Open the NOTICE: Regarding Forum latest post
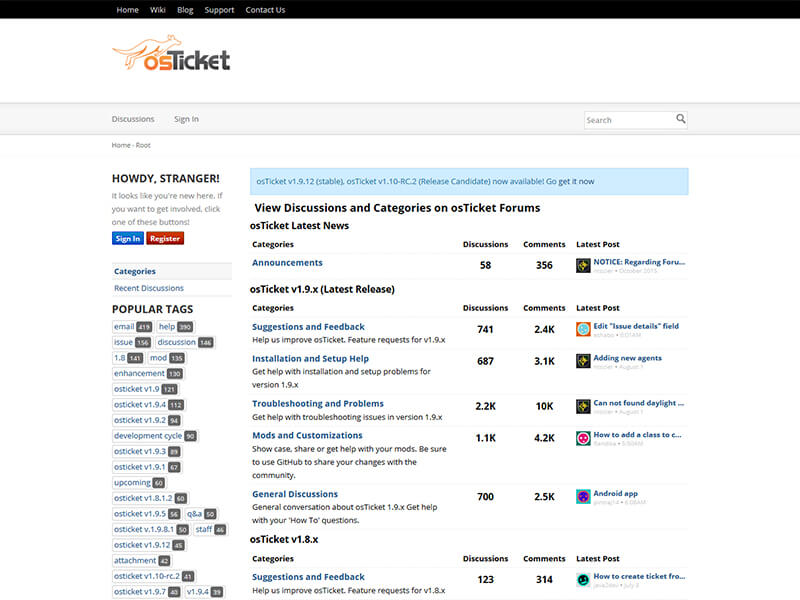The width and height of the screenshot is (800, 600). [639, 262]
